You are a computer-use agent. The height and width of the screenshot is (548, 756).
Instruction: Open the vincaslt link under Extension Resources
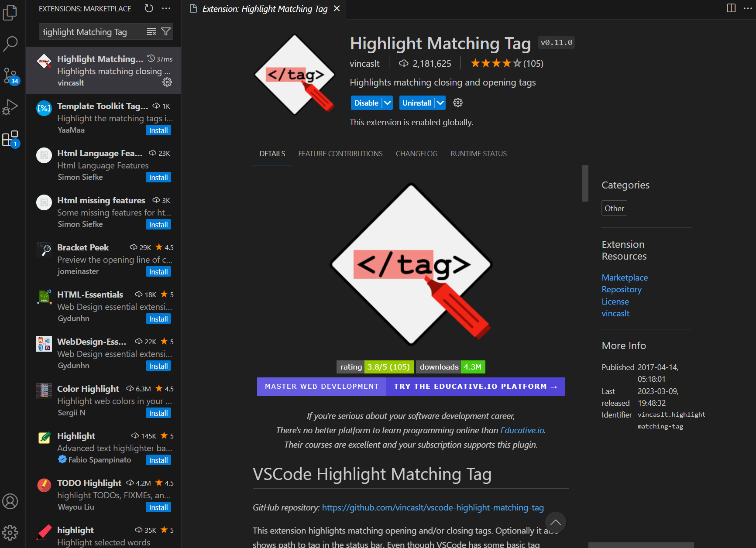[x=615, y=313]
